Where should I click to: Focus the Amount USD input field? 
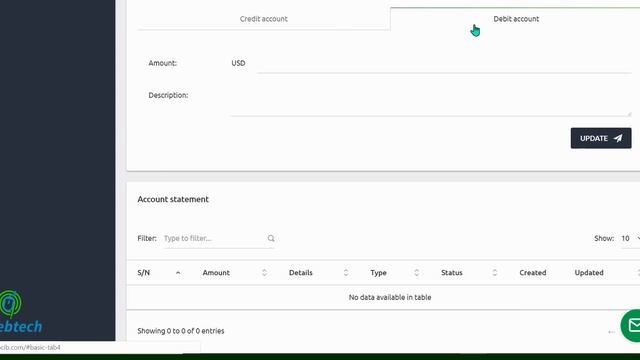point(444,63)
